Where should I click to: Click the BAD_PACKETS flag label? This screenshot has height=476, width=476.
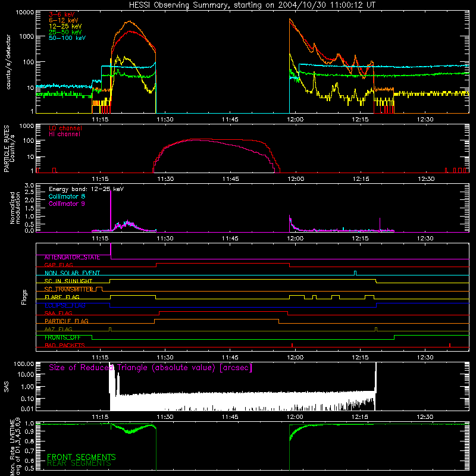[65, 345]
